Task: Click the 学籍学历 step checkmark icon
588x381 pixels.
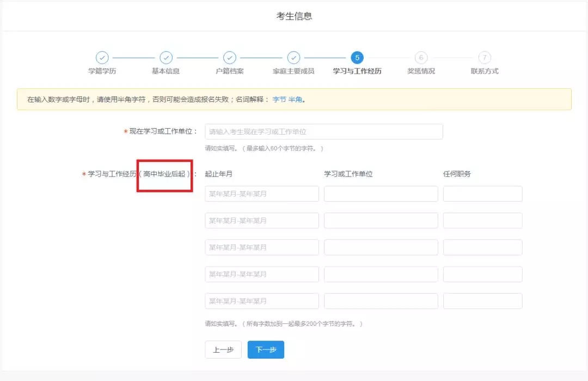Action: pos(102,58)
